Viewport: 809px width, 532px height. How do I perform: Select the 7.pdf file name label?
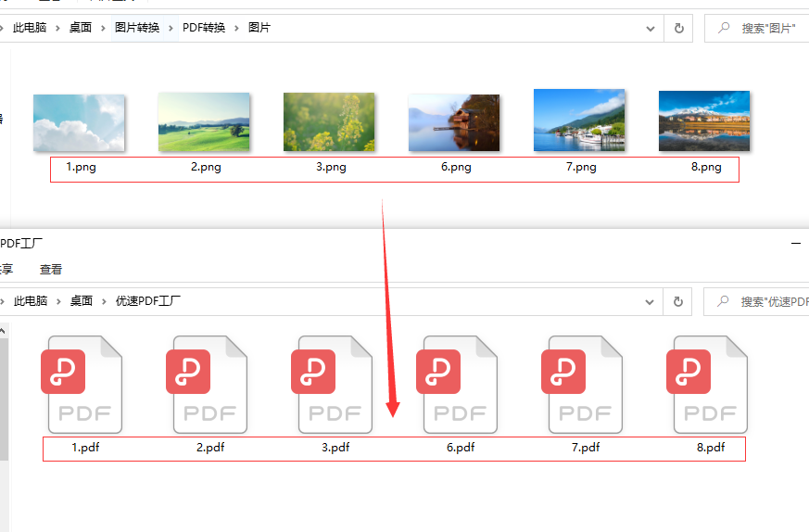[x=586, y=448]
